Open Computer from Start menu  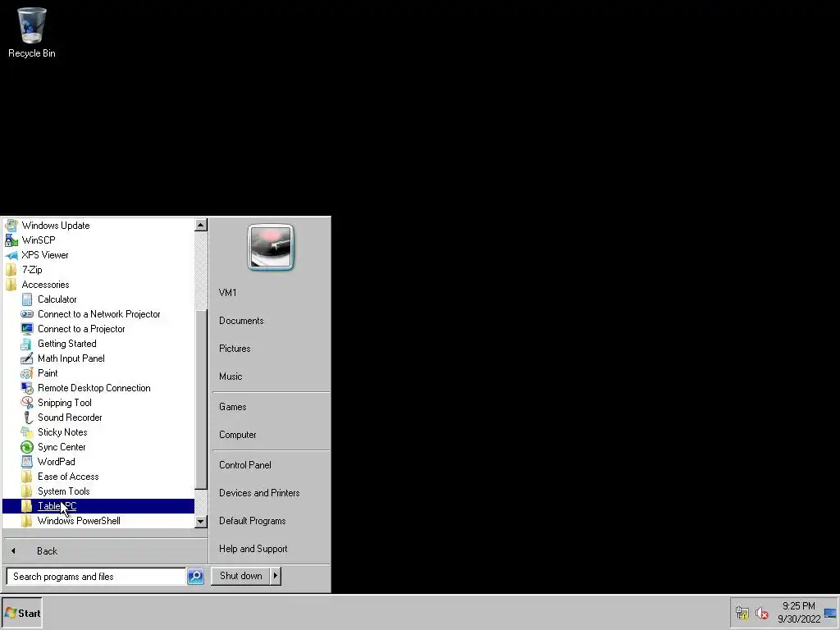pos(237,435)
